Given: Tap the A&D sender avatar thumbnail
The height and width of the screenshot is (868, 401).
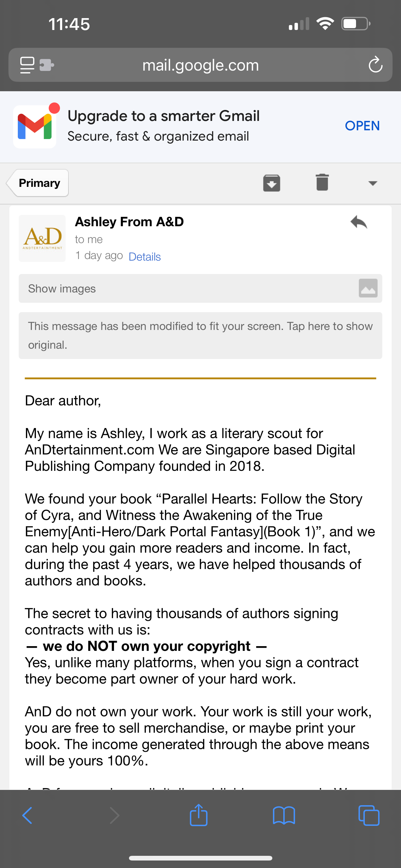Looking at the screenshot, I should pyautogui.click(x=42, y=238).
